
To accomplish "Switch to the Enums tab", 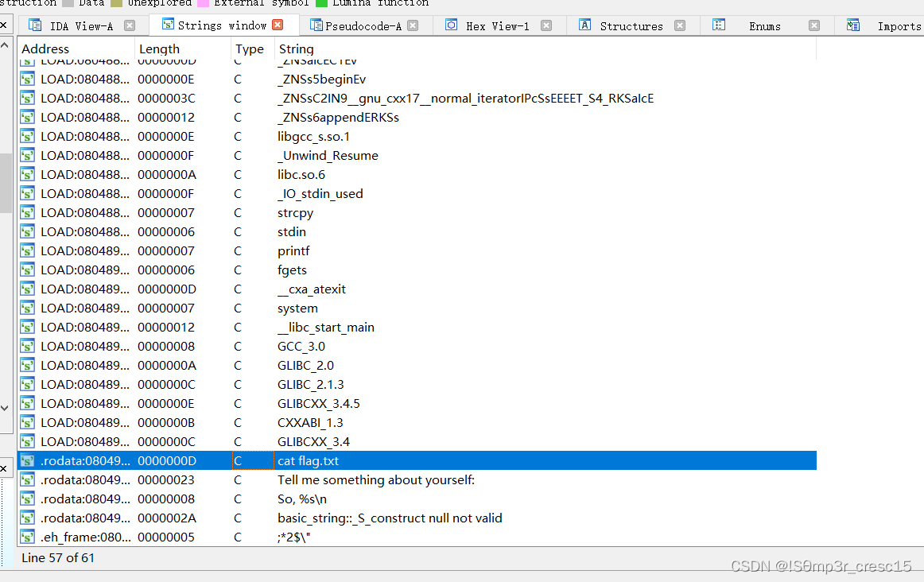I will [763, 25].
